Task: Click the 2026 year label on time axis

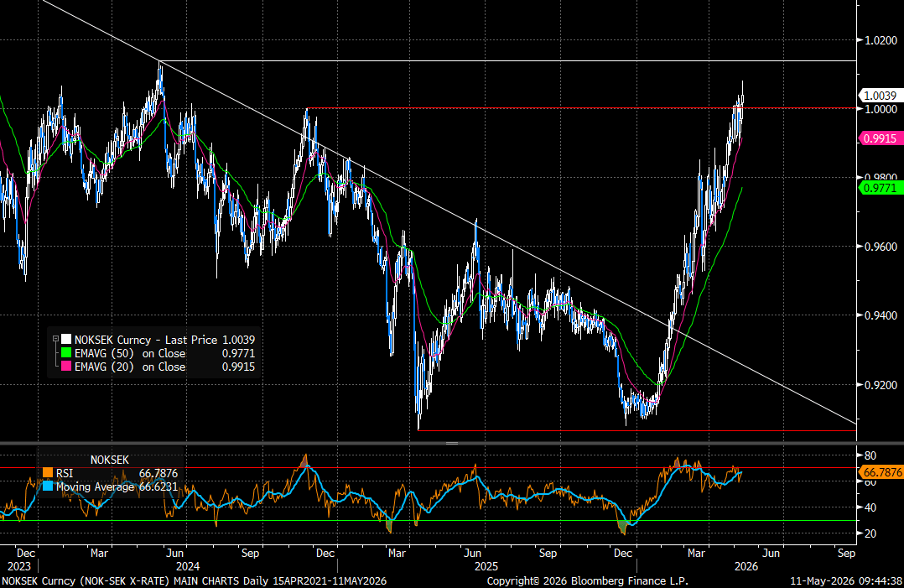Action: (x=746, y=566)
